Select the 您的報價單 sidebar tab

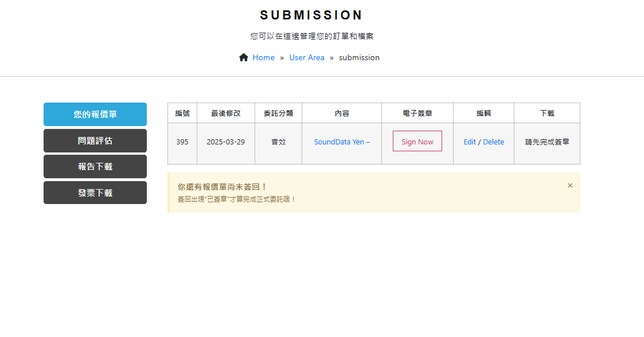click(x=95, y=114)
